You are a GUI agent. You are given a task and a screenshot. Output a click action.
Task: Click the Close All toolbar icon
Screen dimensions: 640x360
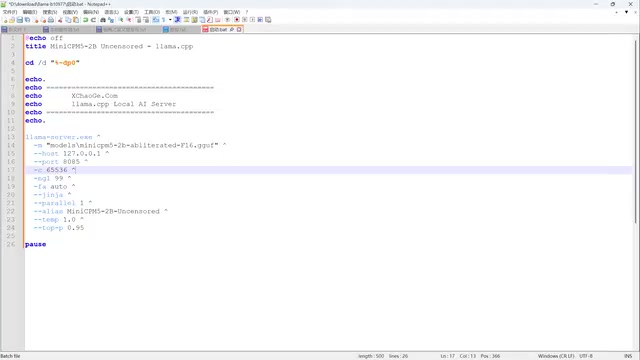43,20
